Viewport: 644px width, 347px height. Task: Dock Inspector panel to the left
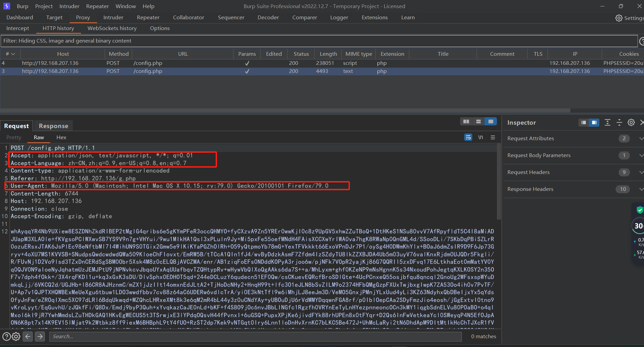tap(583, 122)
